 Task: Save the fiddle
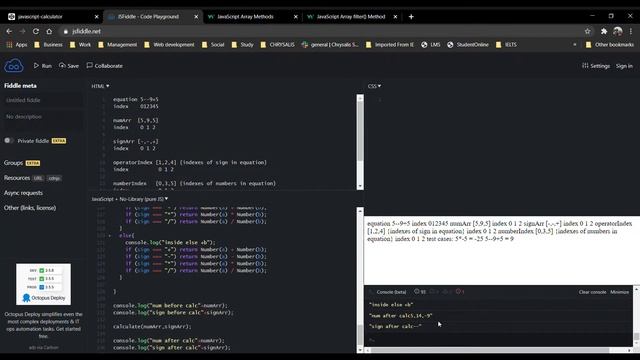[69, 66]
